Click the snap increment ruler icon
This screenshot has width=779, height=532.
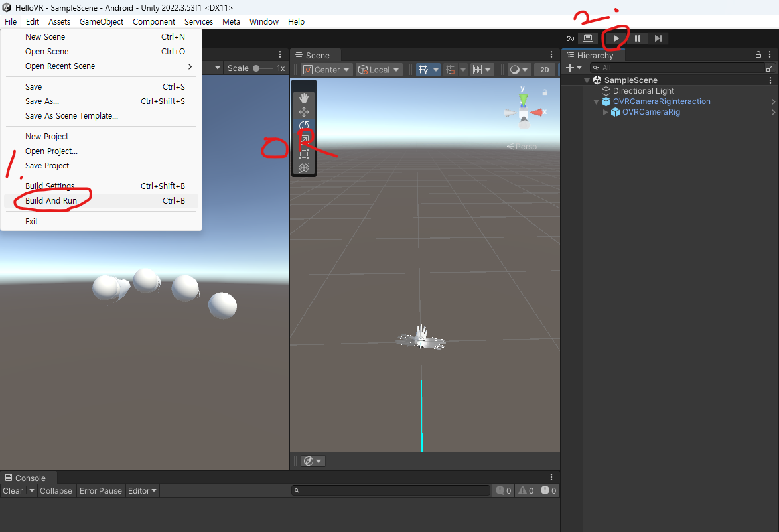pyautogui.click(x=478, y=70)
